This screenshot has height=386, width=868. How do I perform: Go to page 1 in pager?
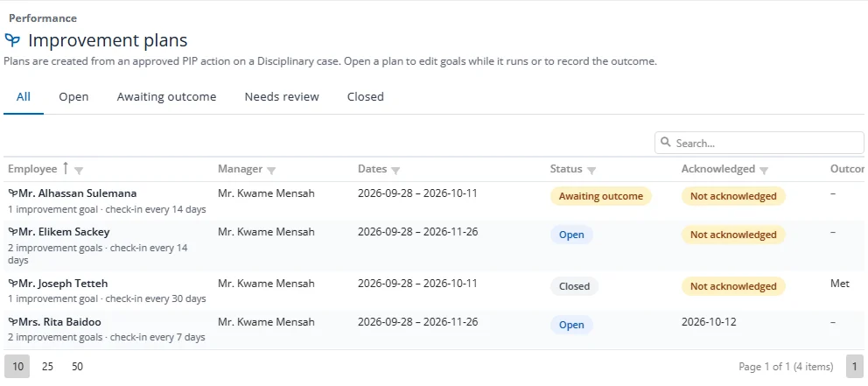pos(855,367)
